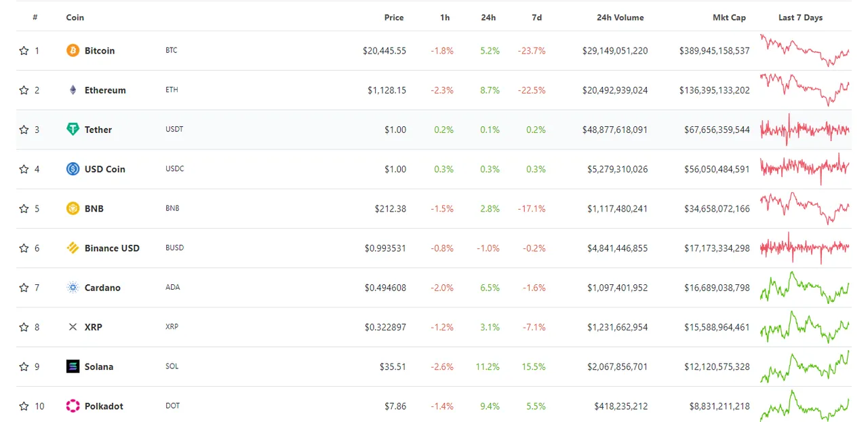Open XRP's green sparkline chart

pyautogui.click(x=805, y=327)
